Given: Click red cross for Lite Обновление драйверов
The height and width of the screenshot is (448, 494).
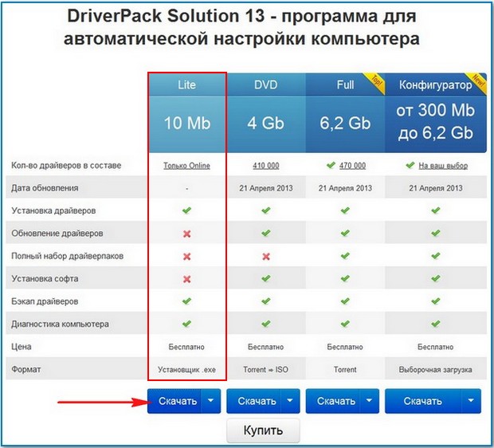Looking at the screenshot, I should click(186, 234).
